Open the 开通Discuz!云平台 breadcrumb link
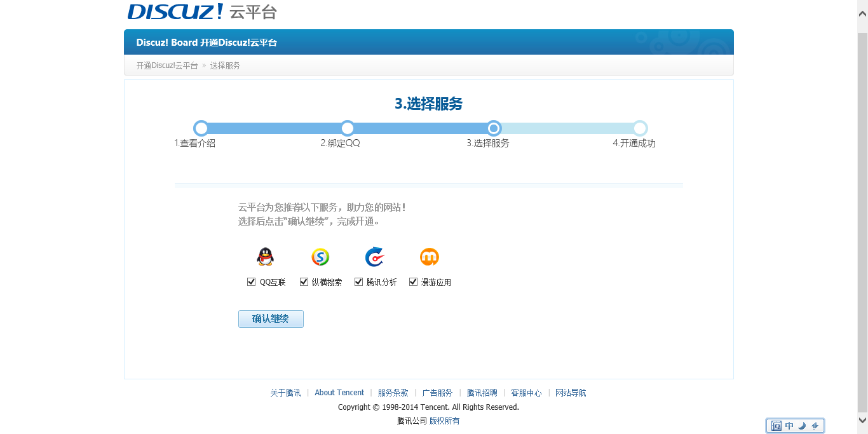 click(x=167, y=65)
